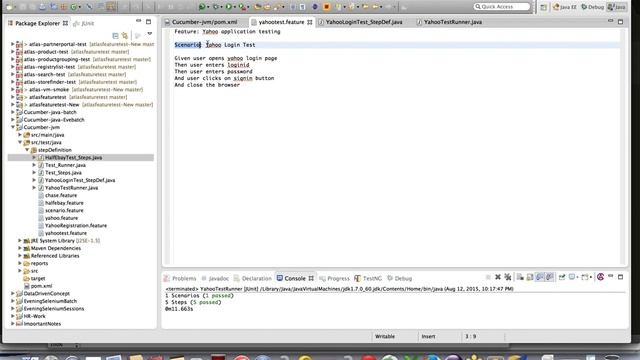Select YahooLoginTest_StepDef.java in Package Explorer
Viewport: 640px width, 360px height.
(x=80, y=180)
